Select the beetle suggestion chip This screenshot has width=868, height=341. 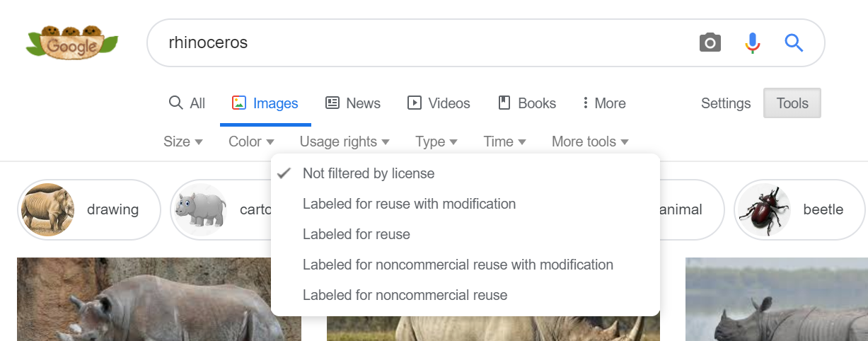(x=800, y=209)
